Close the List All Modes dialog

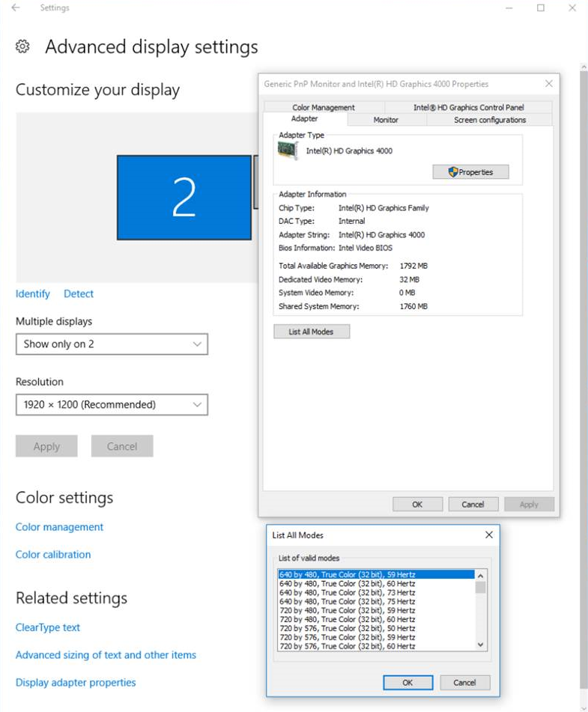tap(489, 535)
